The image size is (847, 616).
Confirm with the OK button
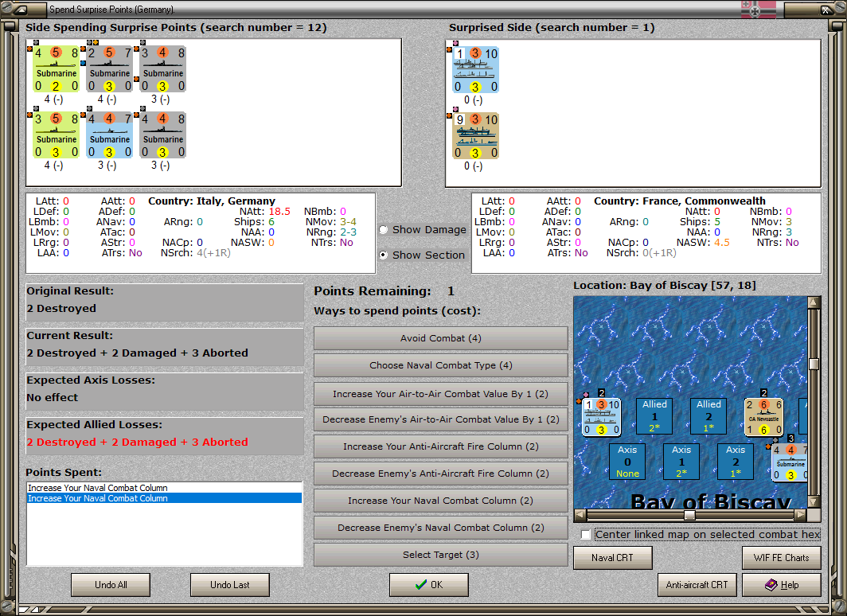point(429,585)
